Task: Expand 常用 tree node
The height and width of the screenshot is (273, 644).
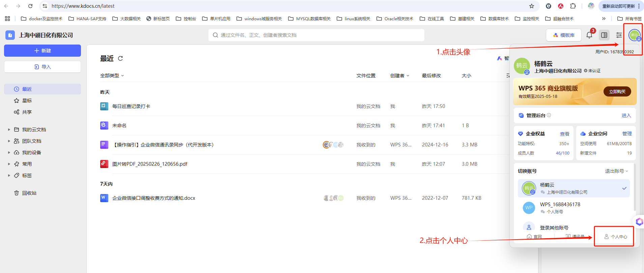Action: 9,164
